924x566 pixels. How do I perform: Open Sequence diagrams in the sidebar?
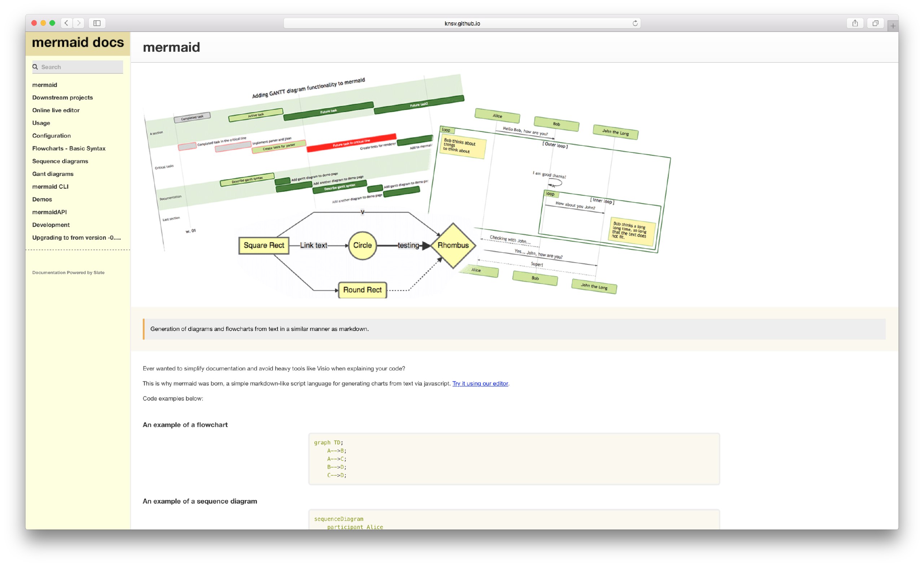tap(60, 161)
